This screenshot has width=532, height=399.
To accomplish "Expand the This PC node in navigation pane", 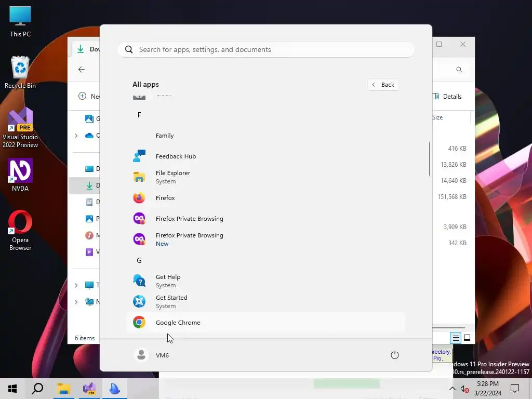I will pyautogui.click(x=76, y=285).
